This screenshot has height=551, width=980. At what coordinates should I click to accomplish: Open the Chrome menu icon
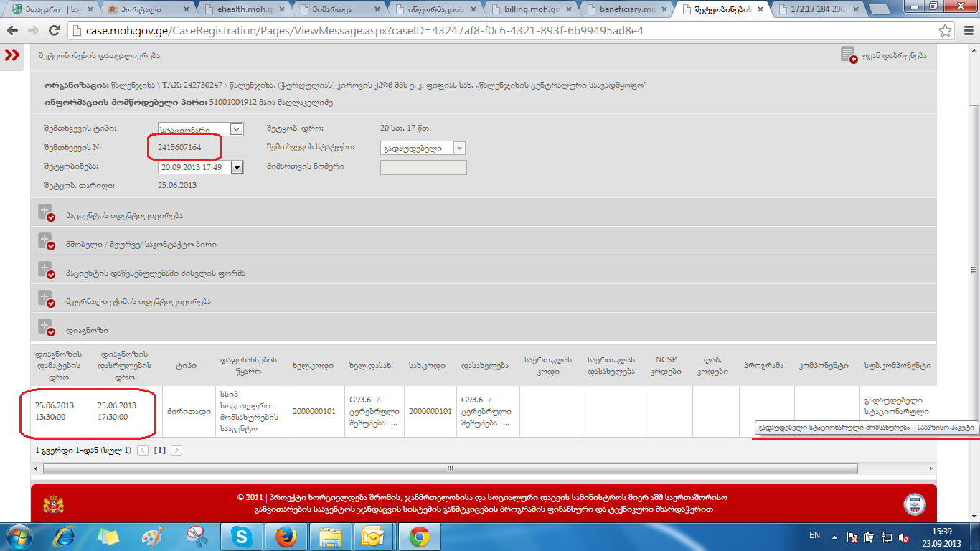(966, 32)
